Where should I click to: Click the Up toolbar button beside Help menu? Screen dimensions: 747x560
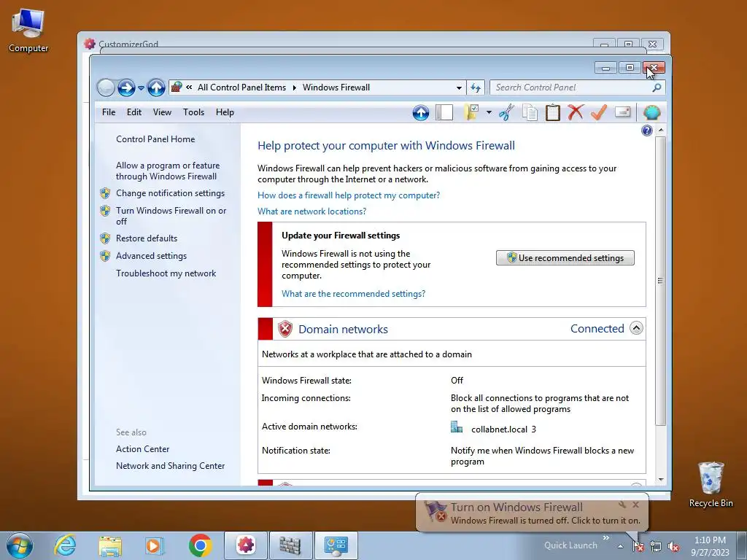click(421, 113)
